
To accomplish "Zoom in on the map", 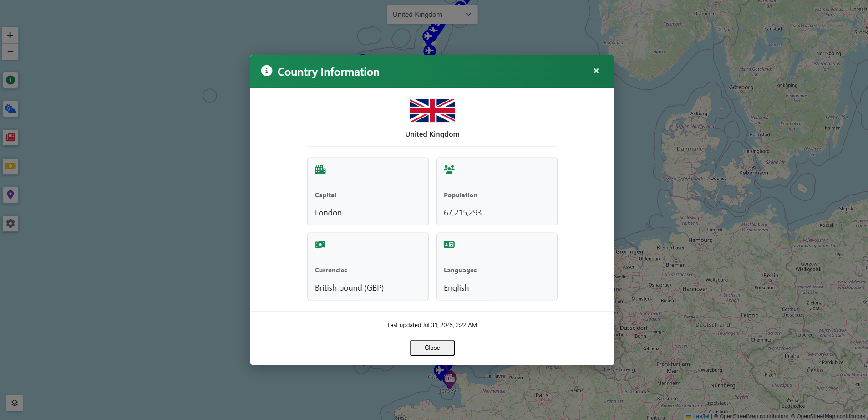I will coord(10,35).
